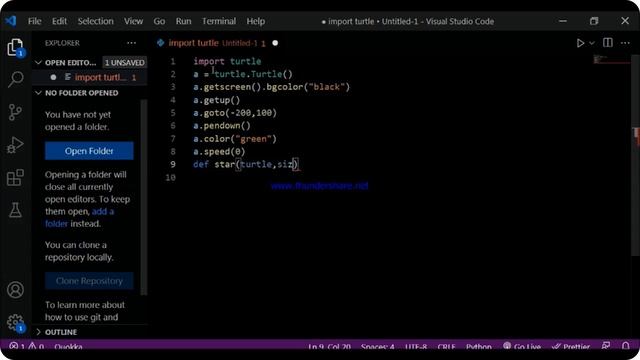The width and height of the screenshot is (640, 360).
Task: Click errors and warnings status indicator
Action: tap(27, 346)
